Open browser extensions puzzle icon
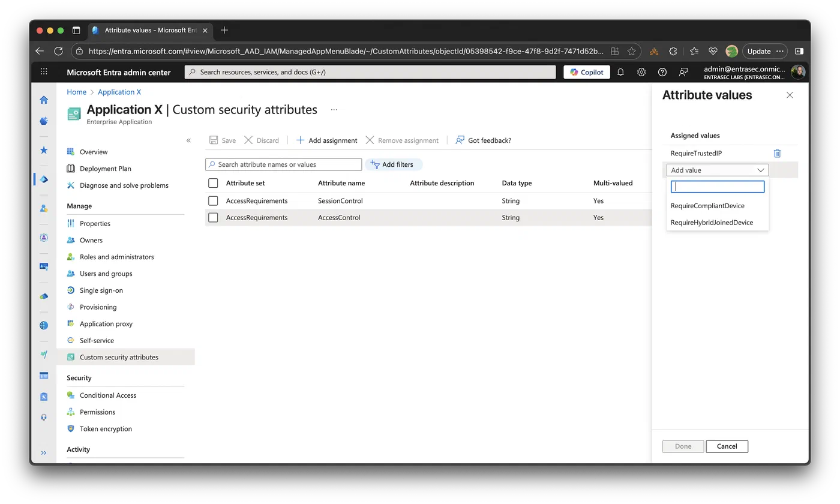Screen dimensions: 840x504 pos(673,52)
